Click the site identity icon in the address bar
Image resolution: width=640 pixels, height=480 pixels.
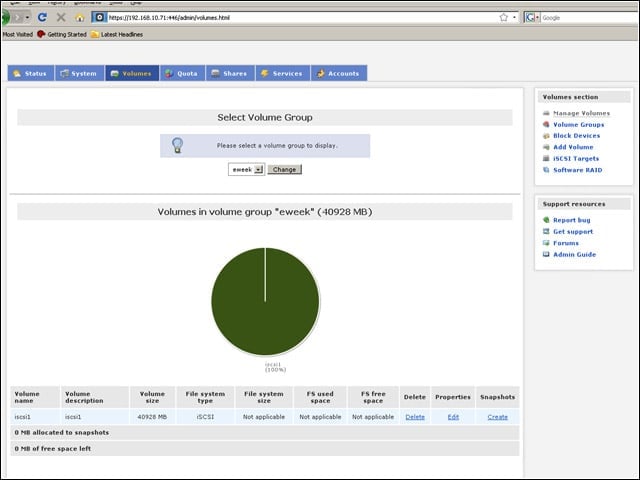99,17
